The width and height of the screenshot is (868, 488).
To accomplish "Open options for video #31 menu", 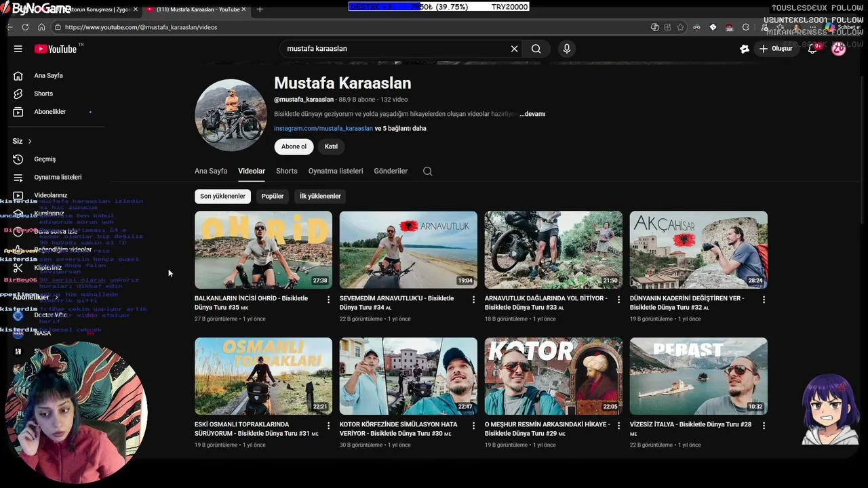I will [329, 426].
